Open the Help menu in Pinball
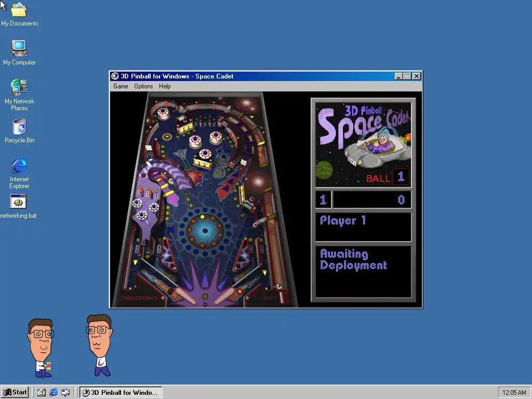The width and height of the screenshot is (532, 399). click(165, 86)
